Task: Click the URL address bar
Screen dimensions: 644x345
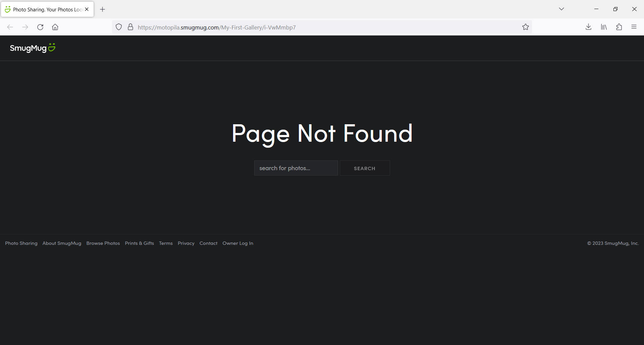Action: point(322,27)
